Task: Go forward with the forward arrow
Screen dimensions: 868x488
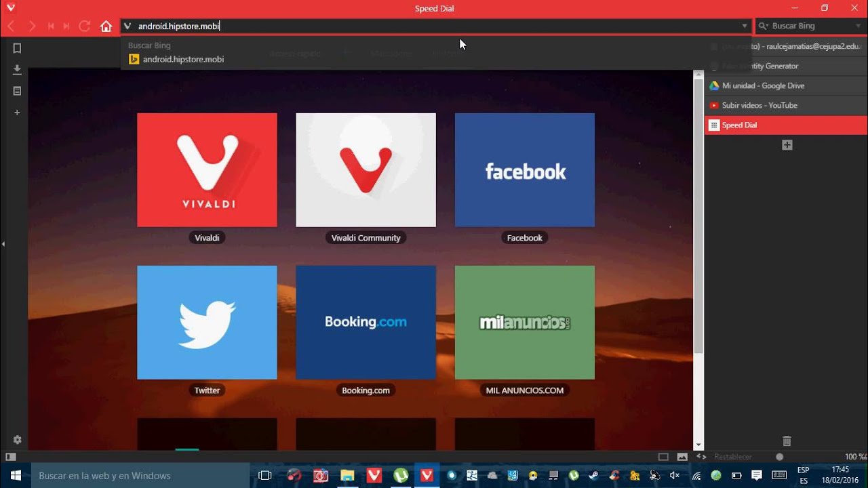Action: 31,26
